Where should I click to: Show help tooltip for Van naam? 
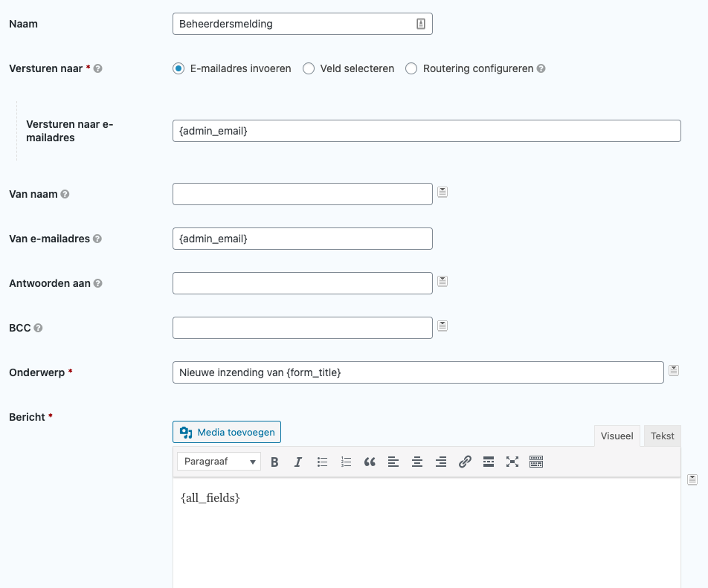[x=65, y=194]
